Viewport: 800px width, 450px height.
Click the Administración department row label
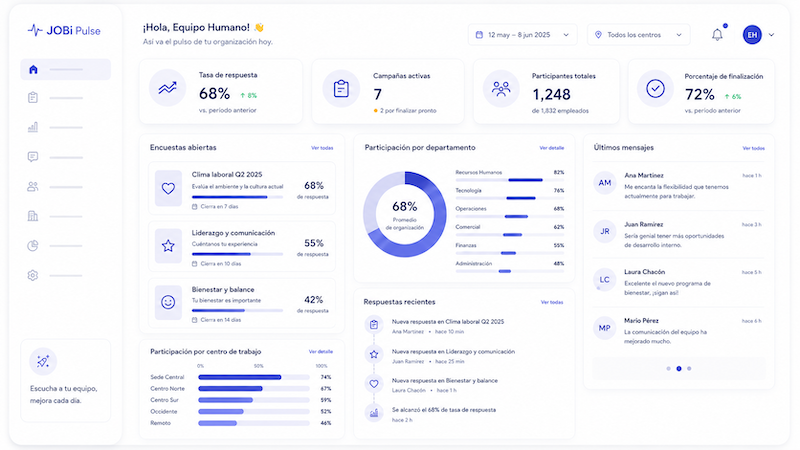click(x=474, y=264)
